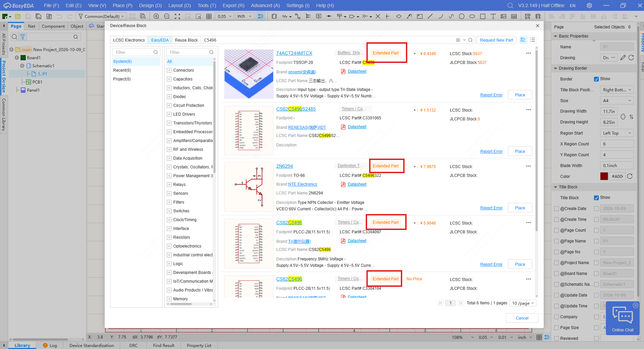
Task: Switch to the Reuse Block tab
Action: click(186, 40)
